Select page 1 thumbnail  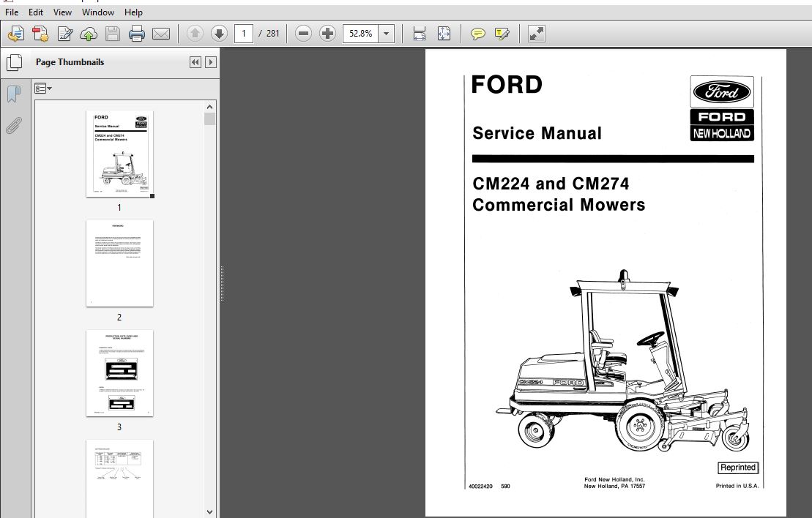(119, 154)
